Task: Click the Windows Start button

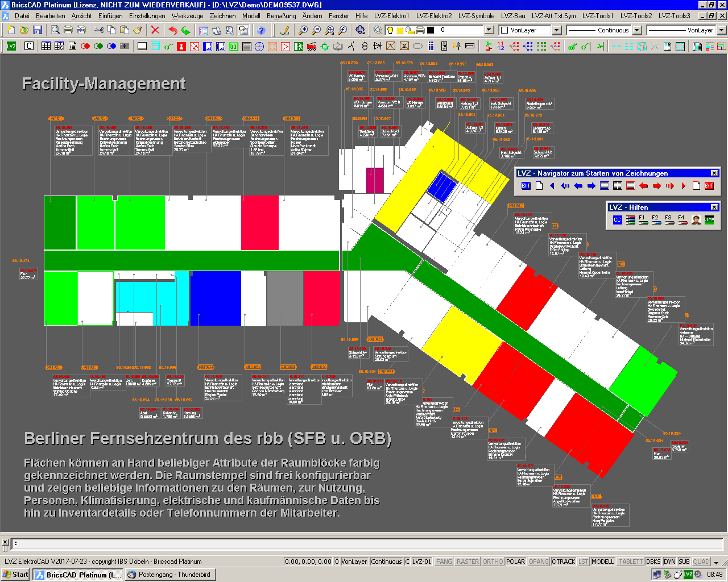Action: tap(15, 575)
